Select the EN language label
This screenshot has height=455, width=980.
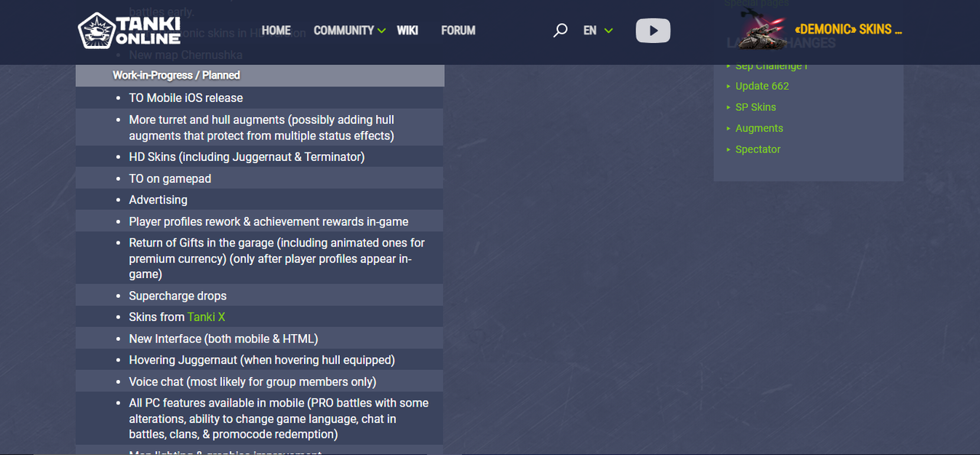590,31
